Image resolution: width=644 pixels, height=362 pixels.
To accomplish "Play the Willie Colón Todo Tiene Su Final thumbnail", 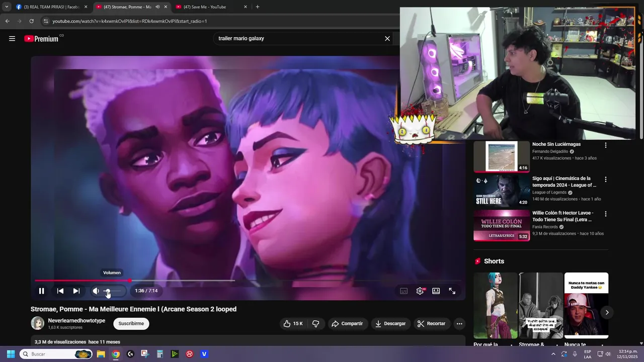I will click(502, 225).
